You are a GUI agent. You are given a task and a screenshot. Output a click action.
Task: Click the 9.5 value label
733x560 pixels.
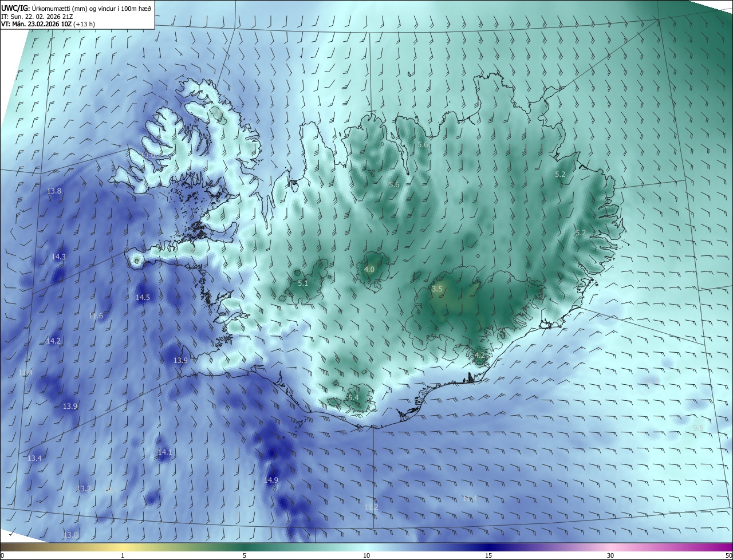point(698,428)
